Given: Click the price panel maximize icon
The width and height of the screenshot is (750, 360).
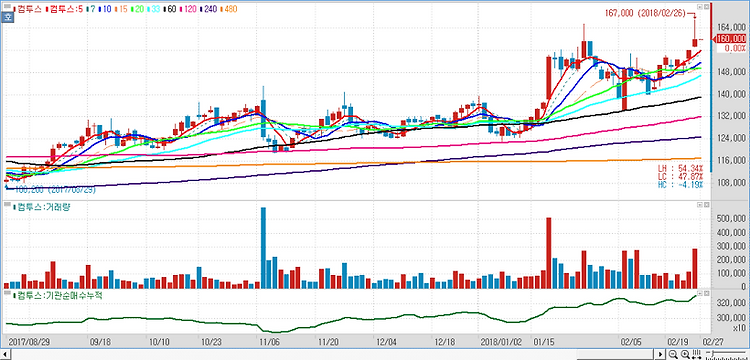Looking at the screenshot, I should point(700,7).
